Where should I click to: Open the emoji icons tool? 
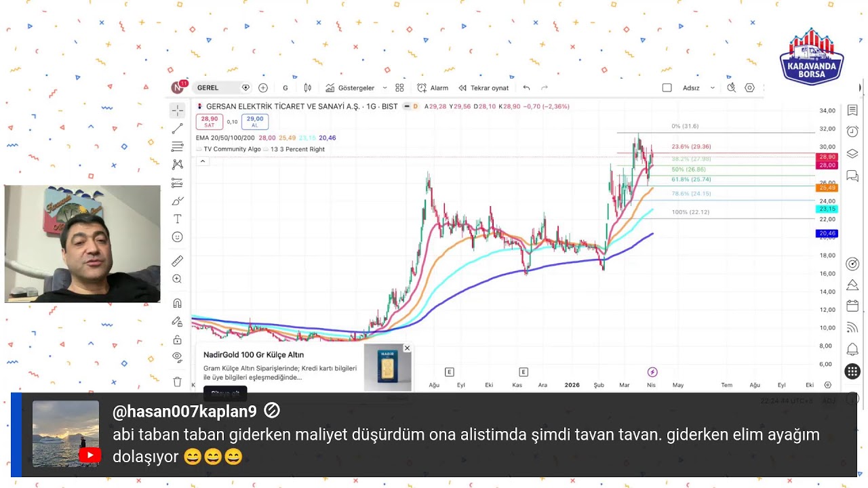click(177, 237)
